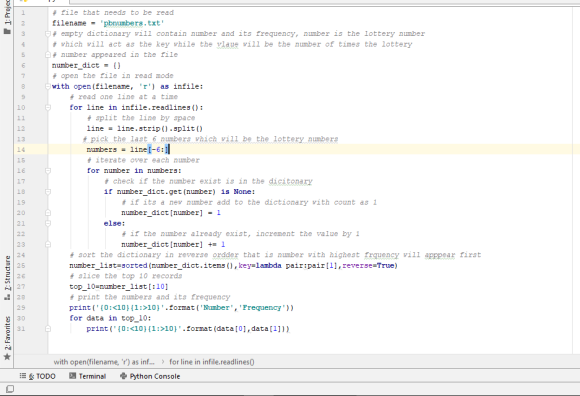Click fold end marker at line 5
Viewport: 580px width, 396px height.
[48, 55]
